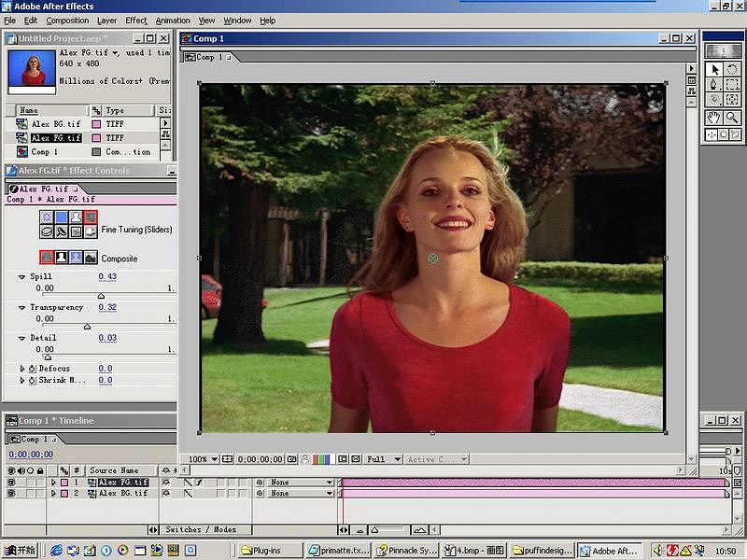Select the Orbit Camera tool
This screenshot has height=560, width=747.
point(713,100)
